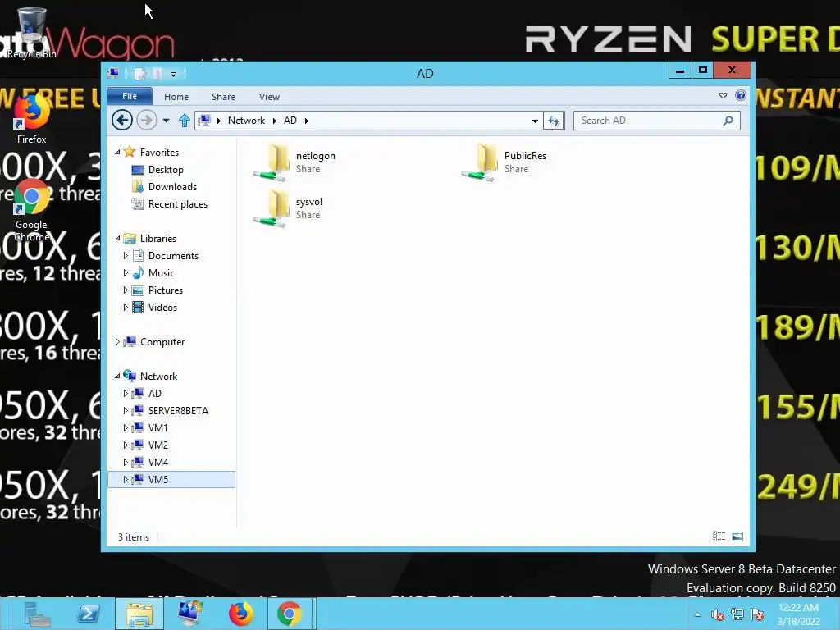Image resolution: width=840 pixels, height=630 pixels.
Task: Switch to large icons view in status bar
Action: (x=737, y=536)
